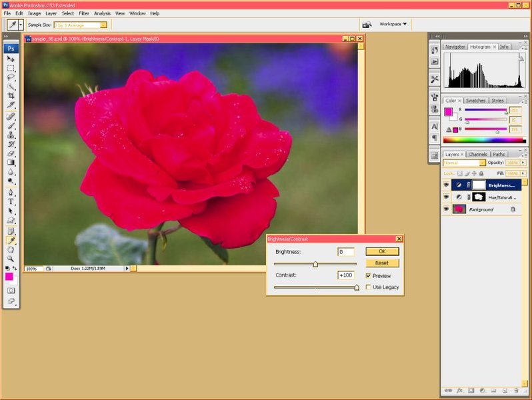Screen dimensions: 532x400
Task: Click OK in Brightness/Contrast dialog
Action: click(382, 252)
